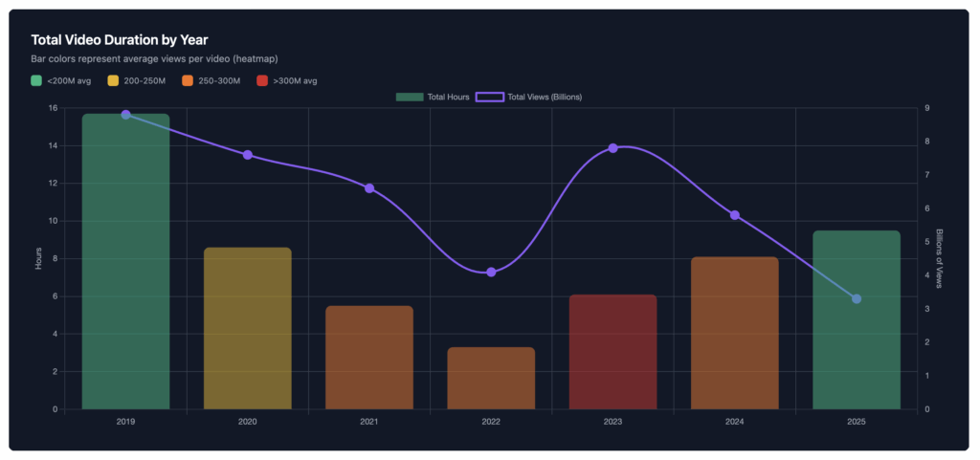
Task: Click the red 2023 bar
Action: [x=612, y=352]
